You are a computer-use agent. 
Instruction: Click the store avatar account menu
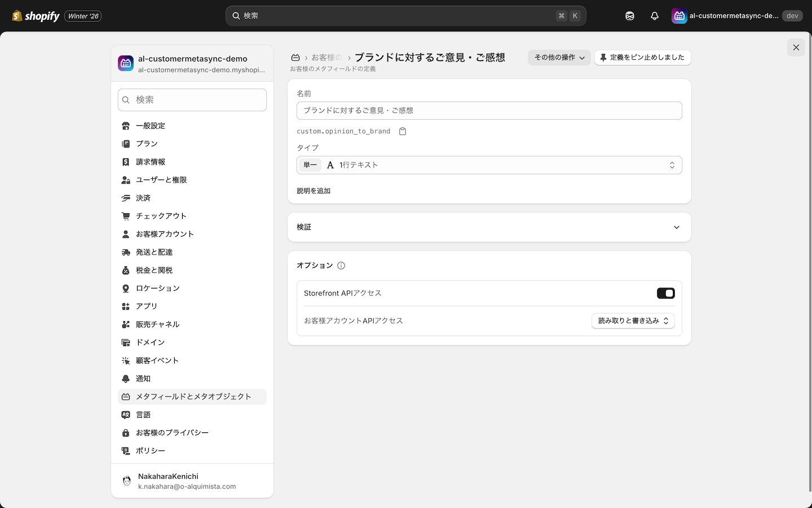coord(679,16)
